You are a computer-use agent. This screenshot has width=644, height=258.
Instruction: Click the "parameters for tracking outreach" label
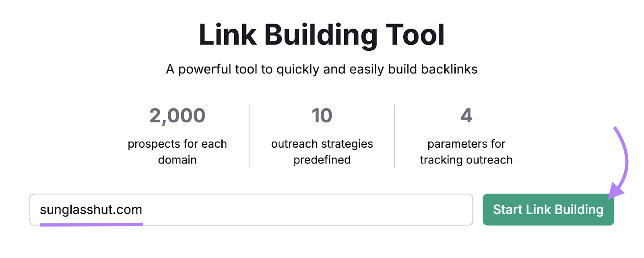coord(465,151)
